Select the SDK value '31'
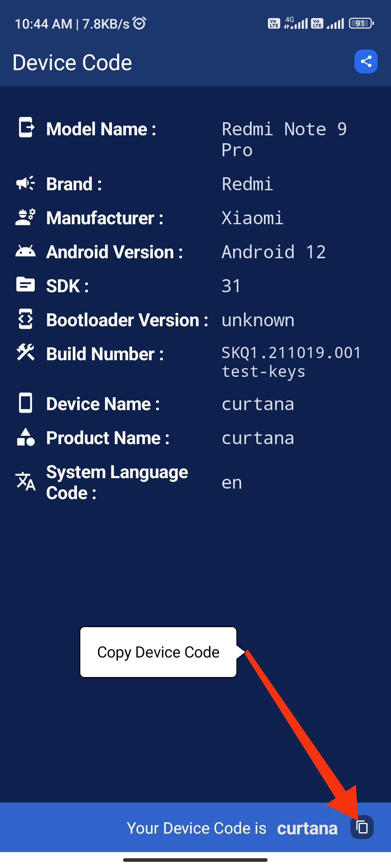The height and width of the screenshot is (868, 391). [231, 286]
